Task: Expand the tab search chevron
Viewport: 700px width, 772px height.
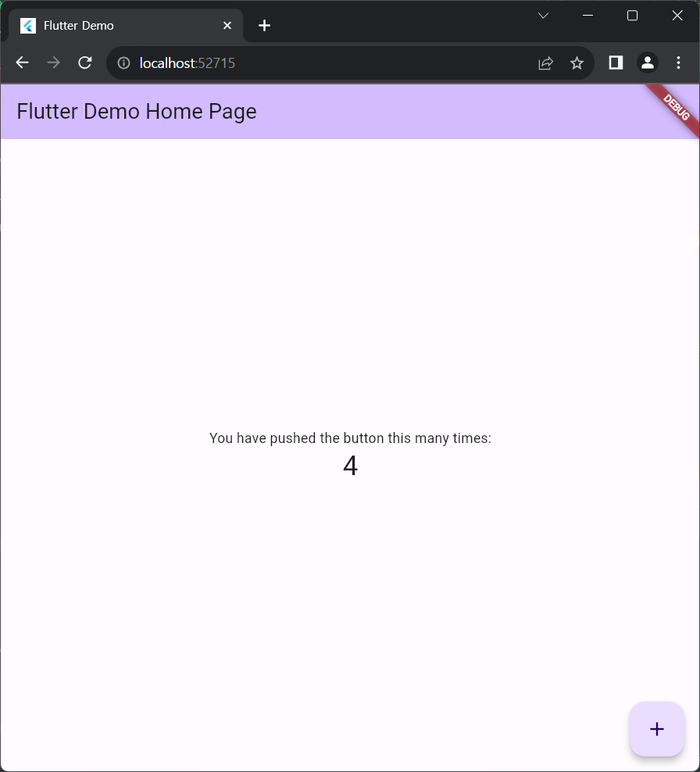Action: coord(543,16)
